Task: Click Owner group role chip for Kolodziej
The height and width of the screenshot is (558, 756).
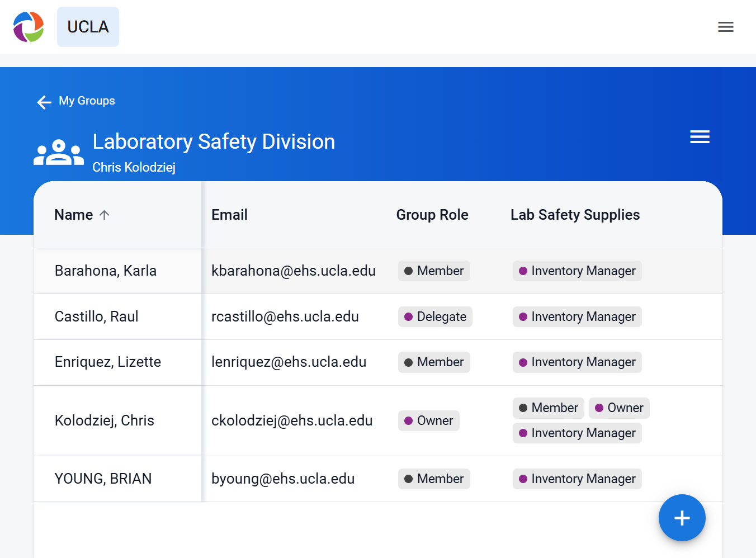Action: [429, 420]
